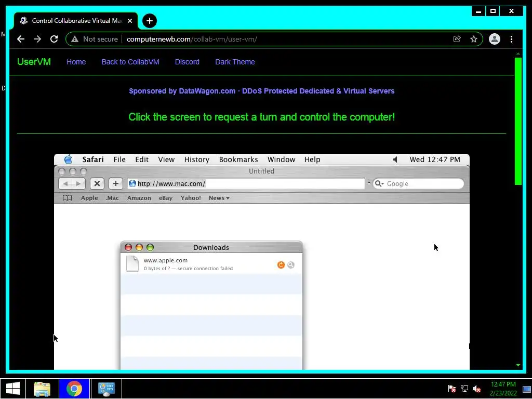Open the Action Center flag icon
Image resolution: width=532 pixels, height=399 pixels.
click(451, 389)
